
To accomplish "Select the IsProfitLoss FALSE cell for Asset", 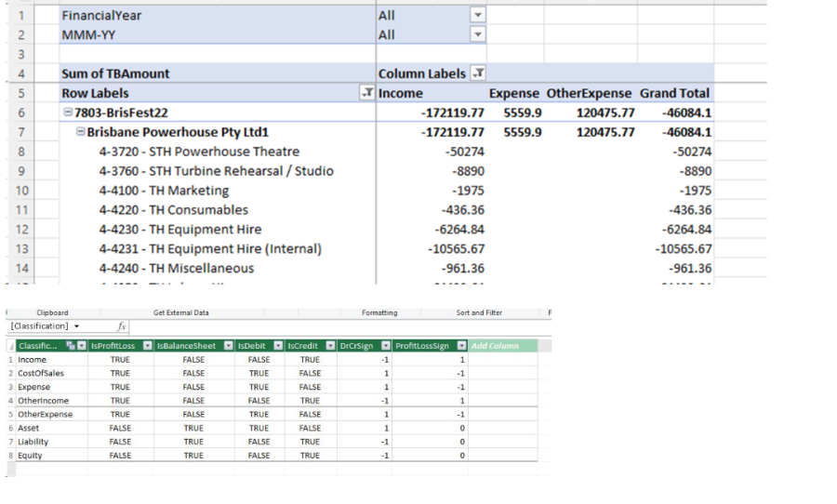I will 120,428.
